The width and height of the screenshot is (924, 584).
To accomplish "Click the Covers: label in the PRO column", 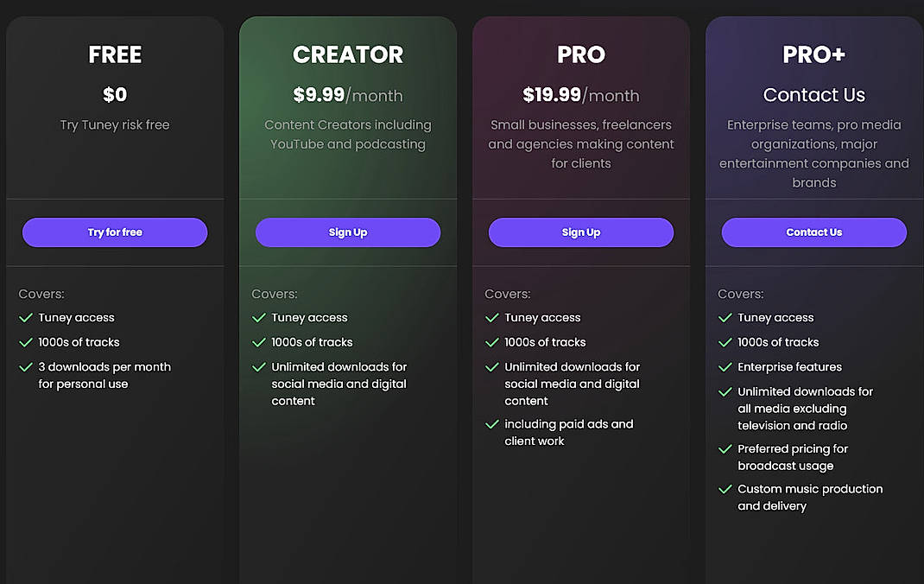I will [507, 294].
